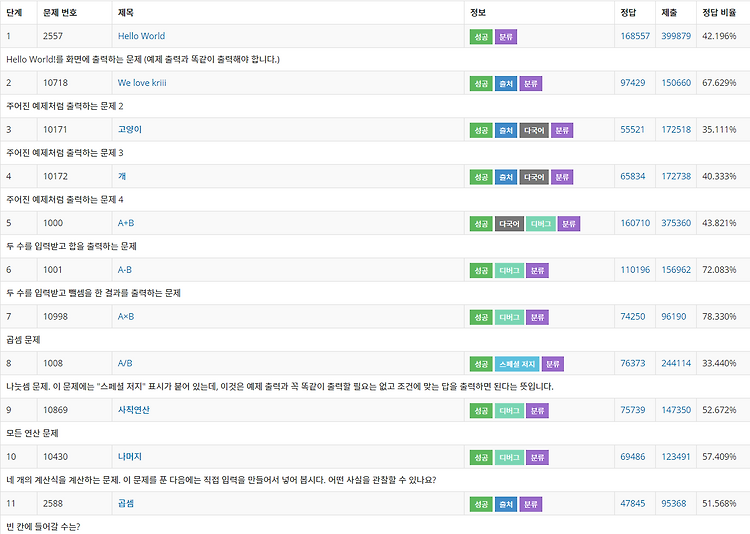Open the 개 problem link

point(122,177)
